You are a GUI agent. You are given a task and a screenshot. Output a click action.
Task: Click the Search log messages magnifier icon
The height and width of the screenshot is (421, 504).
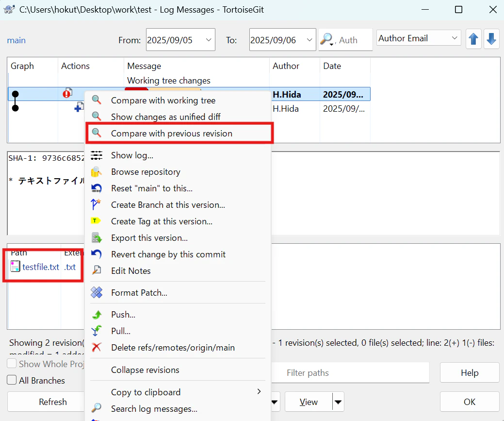(97, 408)
